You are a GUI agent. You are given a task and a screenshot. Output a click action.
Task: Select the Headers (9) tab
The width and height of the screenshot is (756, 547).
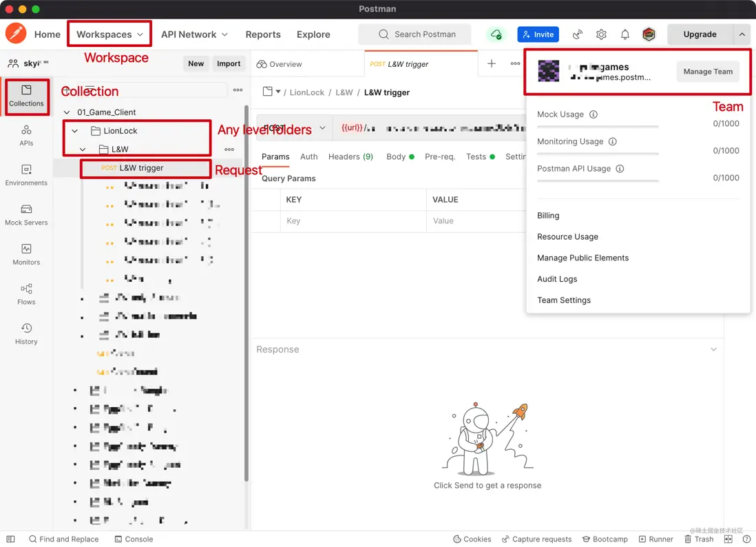click(350, 156)
